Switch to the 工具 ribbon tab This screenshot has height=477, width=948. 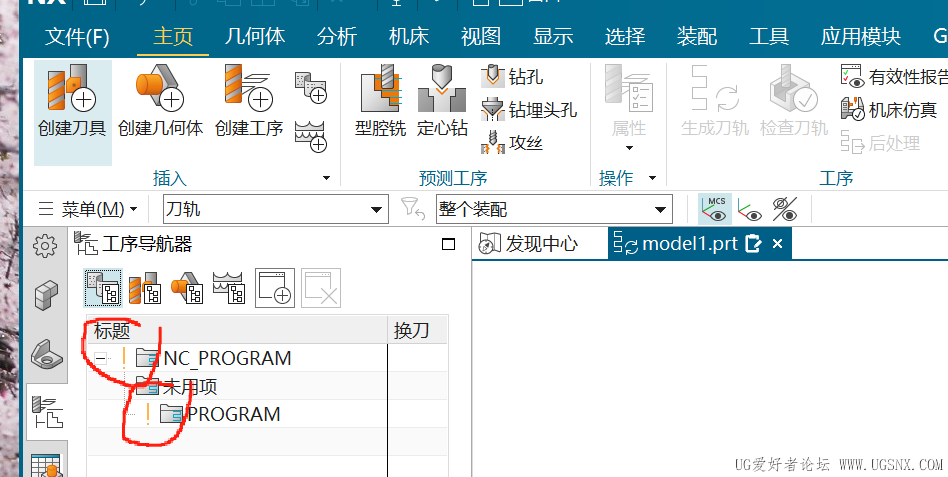[x=769, y=36]
